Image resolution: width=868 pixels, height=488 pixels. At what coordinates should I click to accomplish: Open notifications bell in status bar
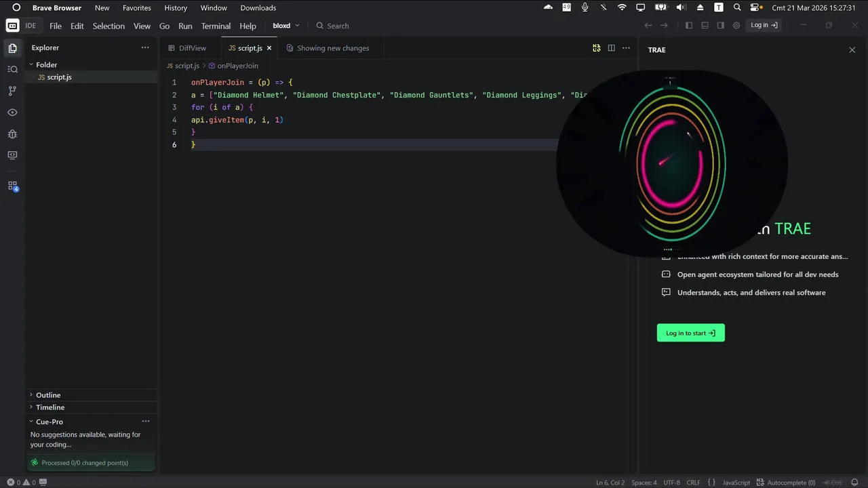click(854, 483)
